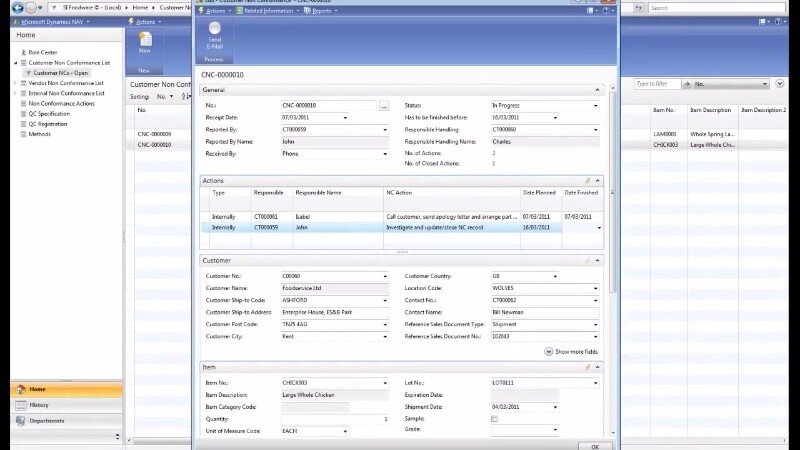Open Role Center from navigation pane
Viewport: 800px width, 450px height.
42,52
